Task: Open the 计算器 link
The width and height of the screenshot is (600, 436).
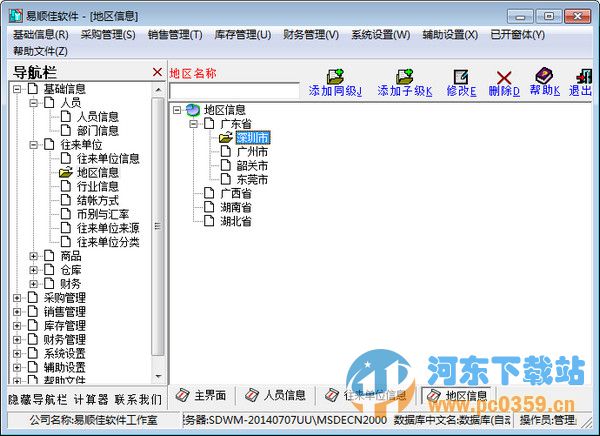Action: point(91,400)
